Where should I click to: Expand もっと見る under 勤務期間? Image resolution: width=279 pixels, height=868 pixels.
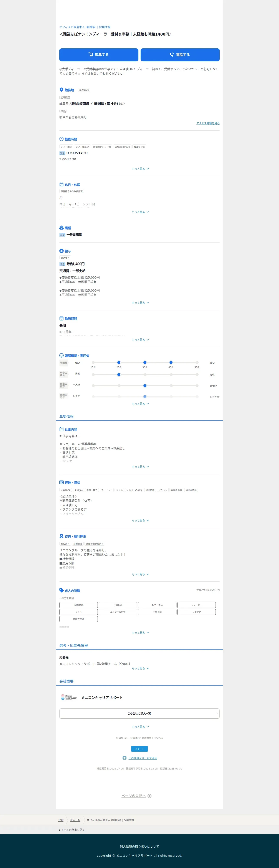click(140, 340)
